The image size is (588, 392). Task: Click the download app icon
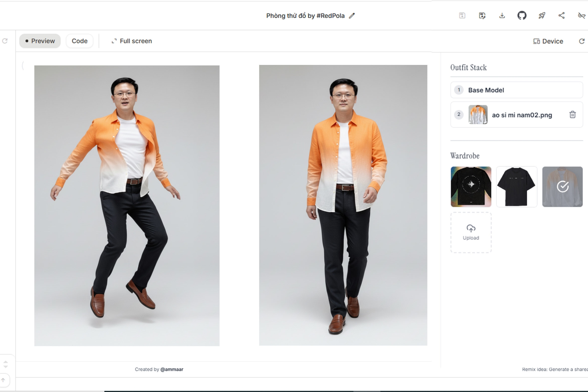click(502, 16)
